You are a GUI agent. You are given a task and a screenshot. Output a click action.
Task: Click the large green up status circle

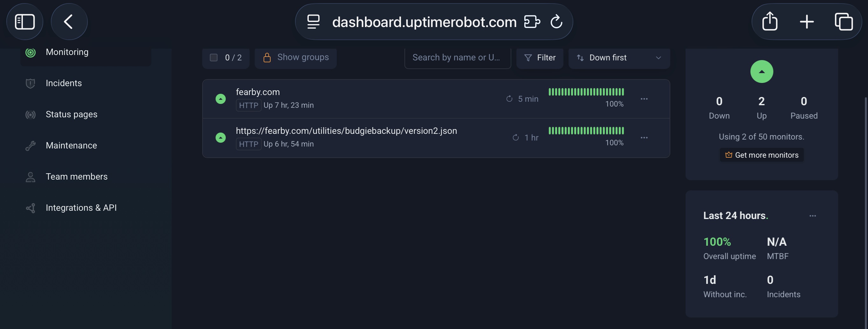761,72
